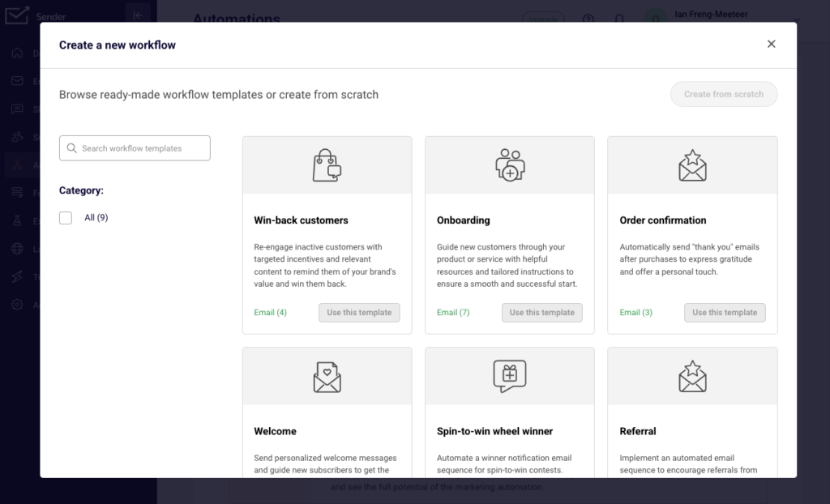The image size is (830, 504).
Task: Open the Dashboard home icon in sidebar
Action: coord(16,53)
